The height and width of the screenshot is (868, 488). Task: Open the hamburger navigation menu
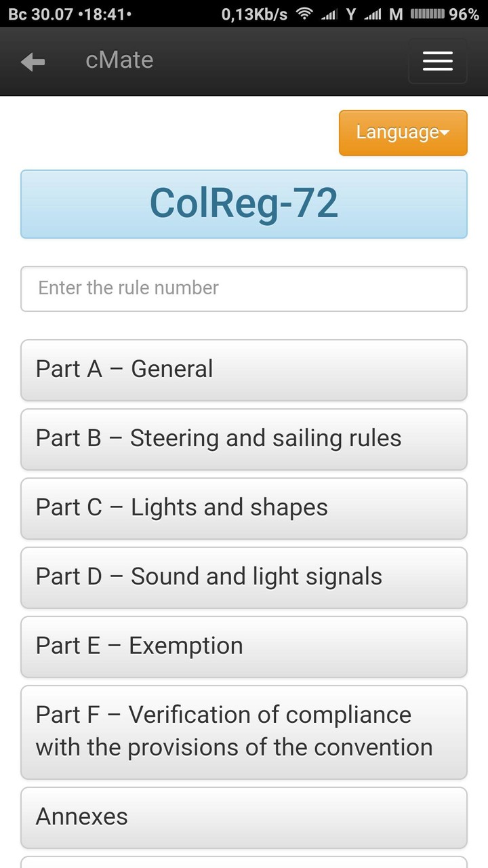(x=437, y=62)
